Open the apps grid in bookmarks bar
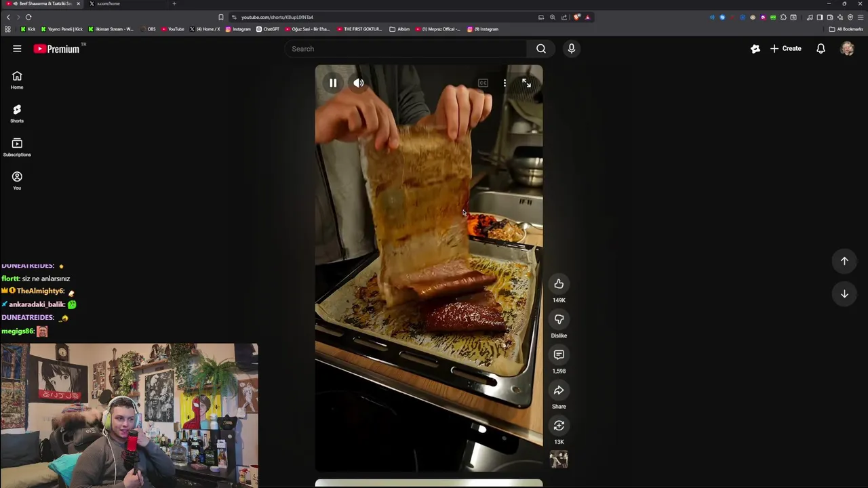Viewport: 868px width, 488px height. click(x=7, y=29)
